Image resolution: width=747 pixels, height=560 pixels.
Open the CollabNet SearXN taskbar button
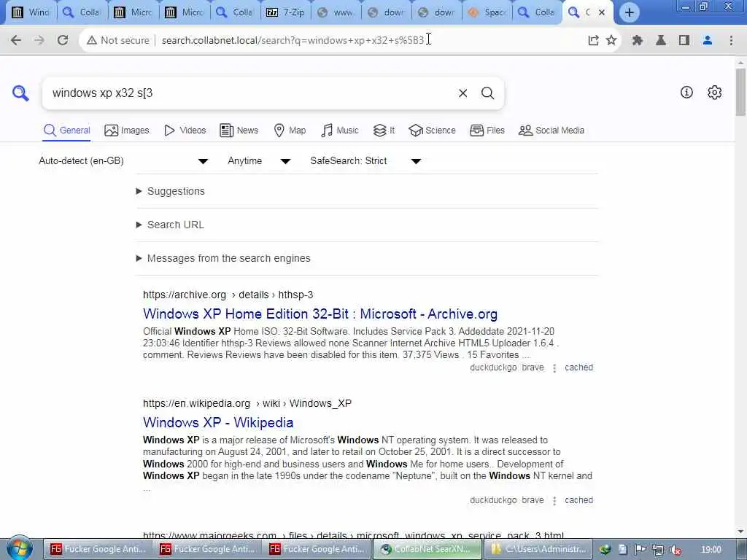(427, 549)
